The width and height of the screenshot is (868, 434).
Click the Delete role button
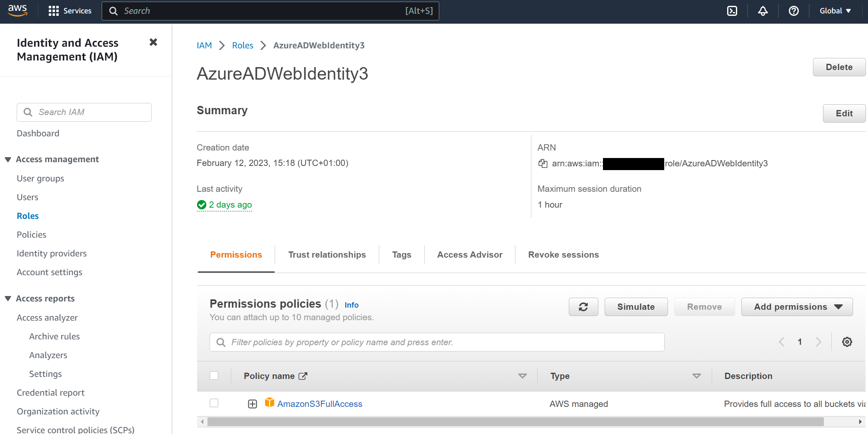(839, 67)
